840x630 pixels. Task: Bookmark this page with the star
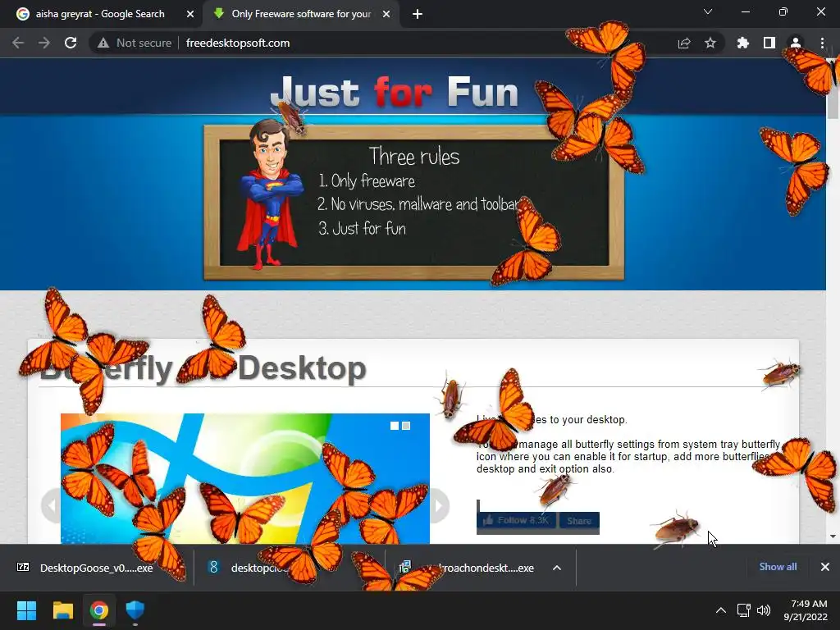coord(710,43)
